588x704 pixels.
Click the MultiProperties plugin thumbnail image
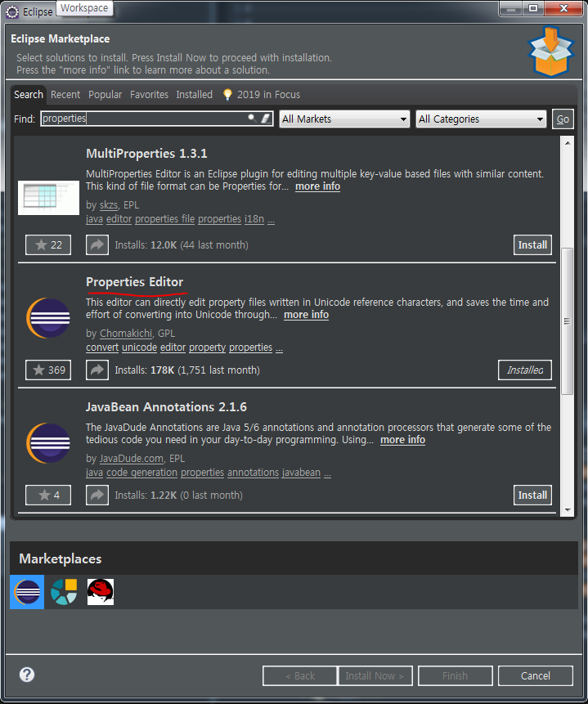point(48,198)
